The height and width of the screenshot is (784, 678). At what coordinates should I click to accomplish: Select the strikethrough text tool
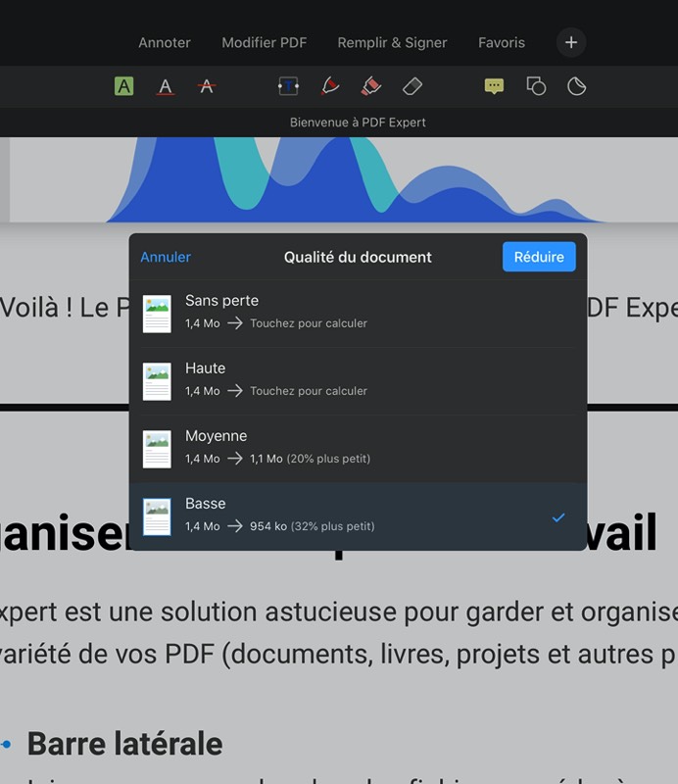(x=206, y=86)
